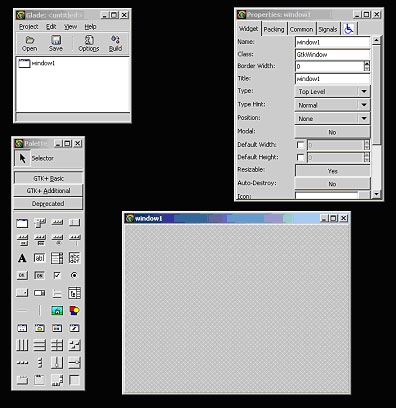The image size is (396, 408).
Task: Open a project with the Open toolbar button
Action: coord(29,43)
